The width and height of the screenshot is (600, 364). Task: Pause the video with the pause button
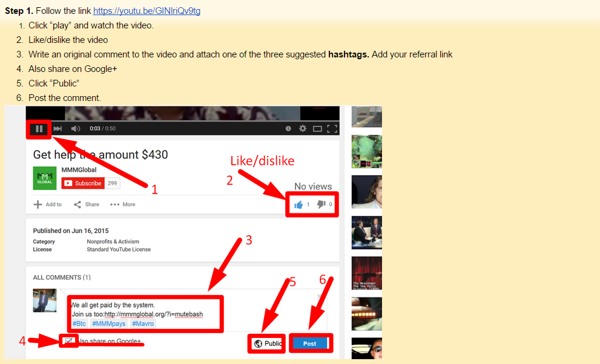click(39, 129)
